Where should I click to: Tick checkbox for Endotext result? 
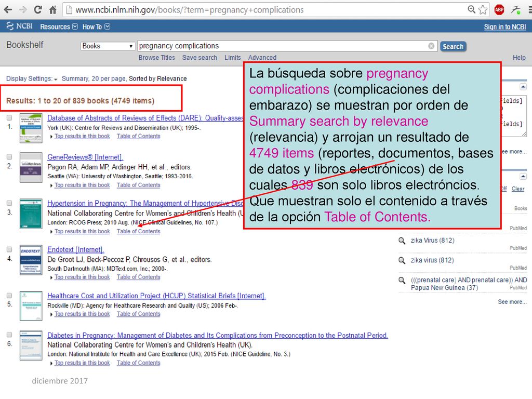9,249
